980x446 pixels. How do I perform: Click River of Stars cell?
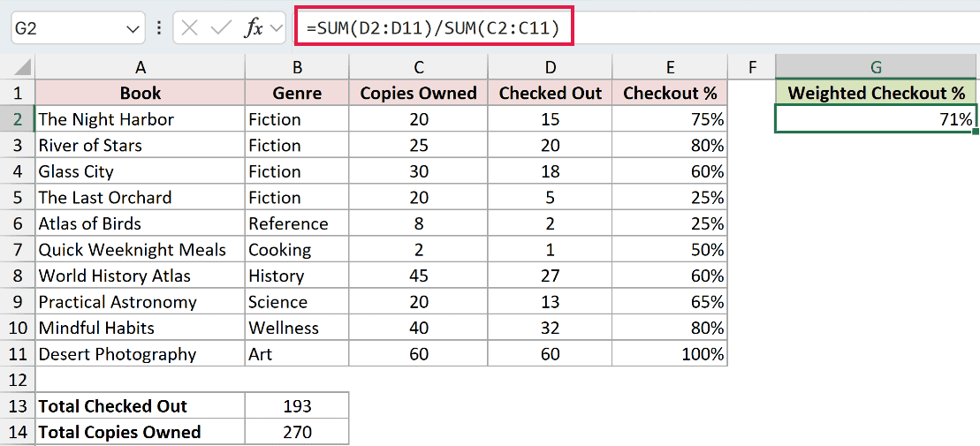coord(140,146)
